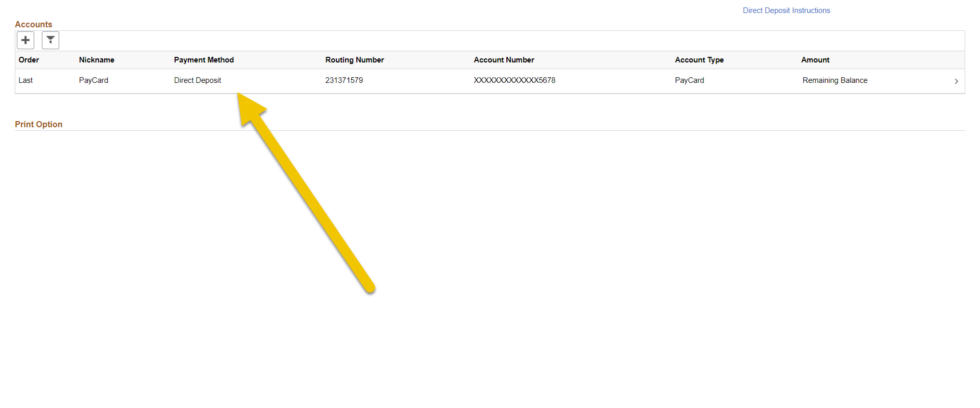Click the Accounts section heading

[x=34, y=24]
